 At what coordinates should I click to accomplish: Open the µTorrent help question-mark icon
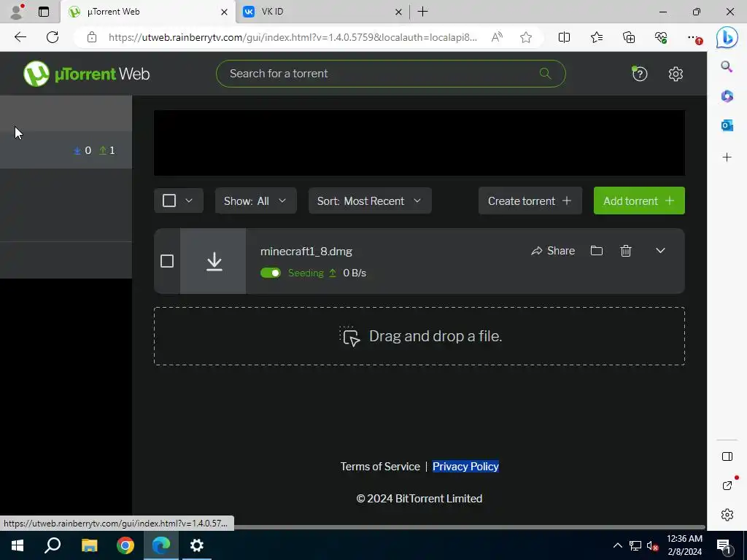coord(639,74)
